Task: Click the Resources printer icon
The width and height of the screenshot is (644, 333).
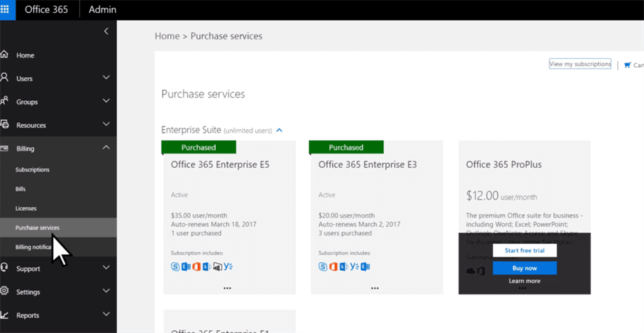Action: [4, 124]
